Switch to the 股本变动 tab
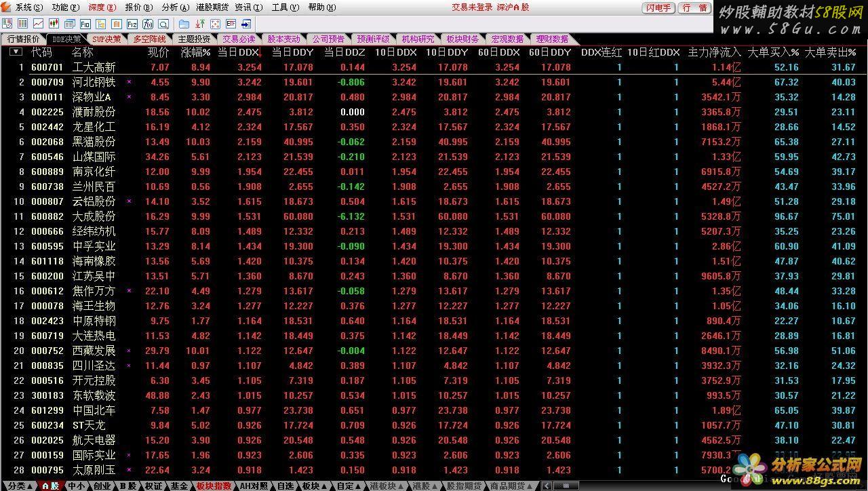Screen dimensions: 868x491 (283, 39)
